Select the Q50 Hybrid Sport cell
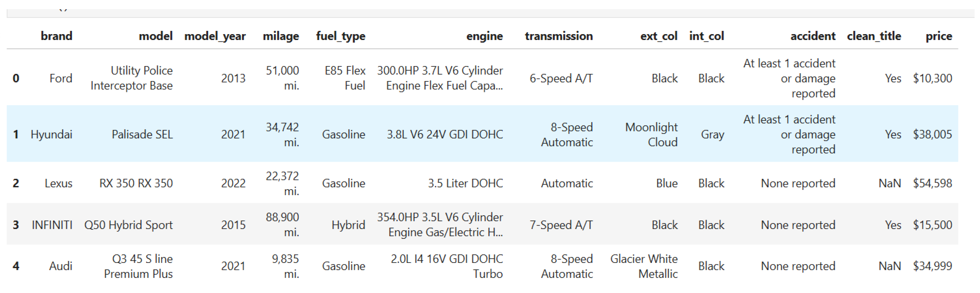 click(128, 225)
